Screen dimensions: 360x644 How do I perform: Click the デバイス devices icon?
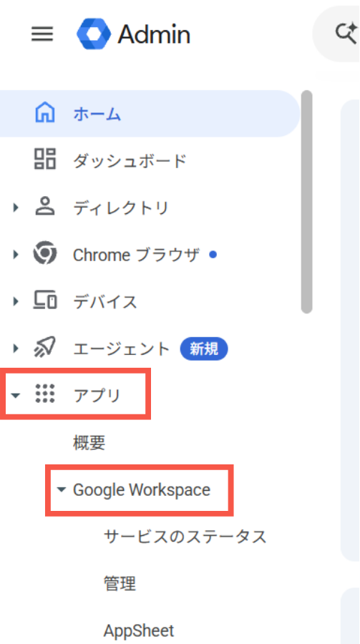pyautogui.click(x=45, y=301)
